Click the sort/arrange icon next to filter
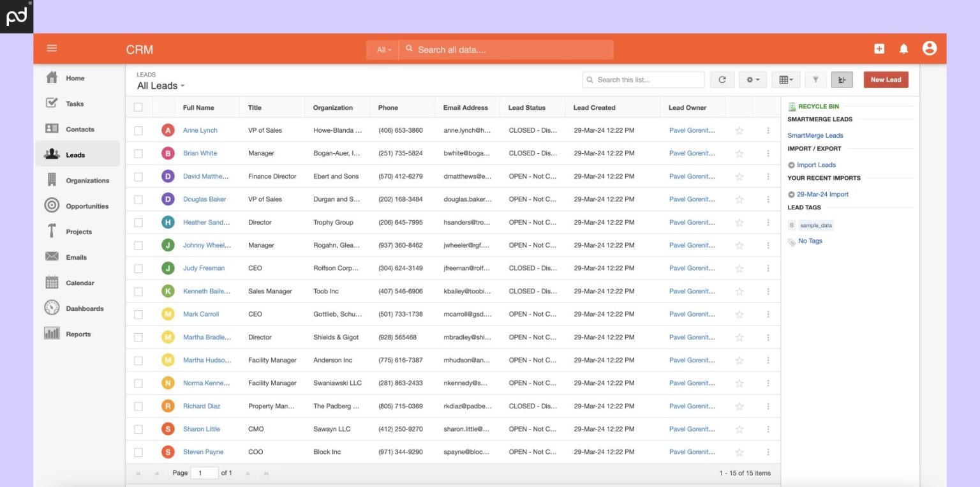The width and height of the screenshot is (980, 487). coord(842,79)
